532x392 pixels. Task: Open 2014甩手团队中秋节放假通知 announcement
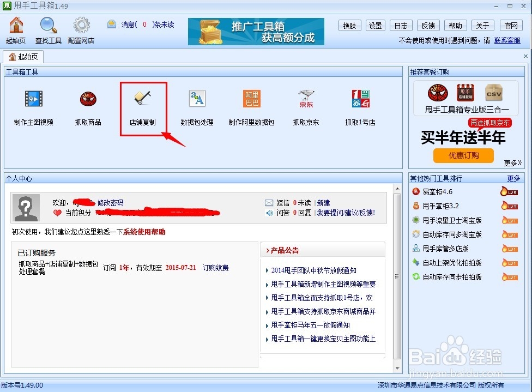(313, 270)
